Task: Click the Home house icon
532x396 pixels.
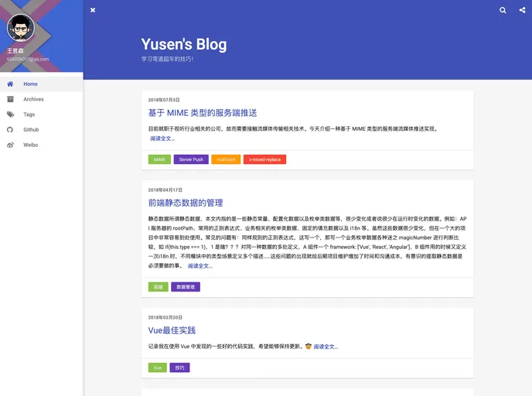Action: pos(10,84)
